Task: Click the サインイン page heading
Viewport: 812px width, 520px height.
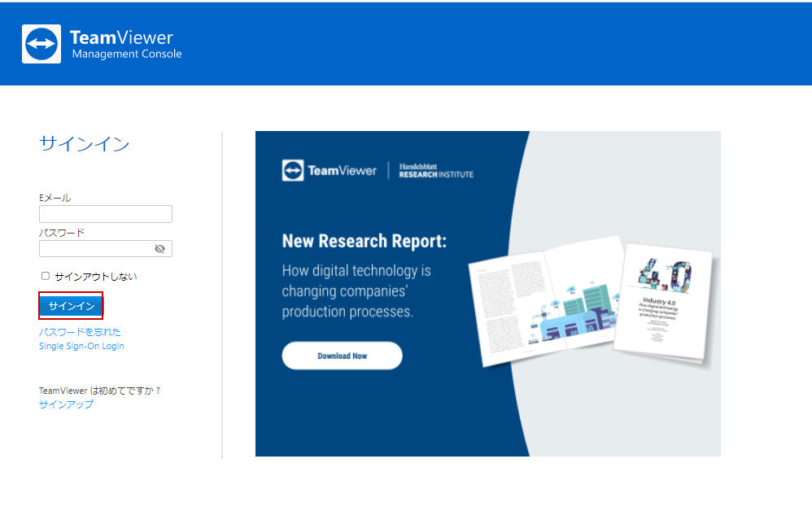Action: (85, 143)
